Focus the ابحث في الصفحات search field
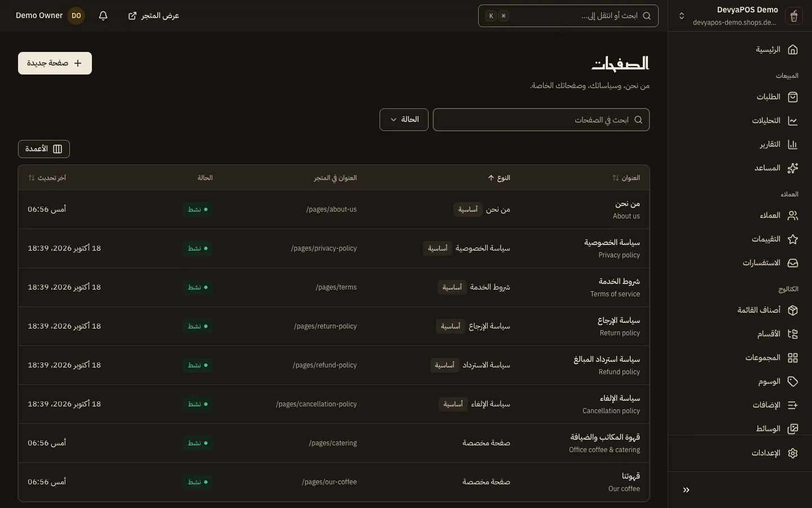The height and width of the screenshot is (508, 812). 541,120
